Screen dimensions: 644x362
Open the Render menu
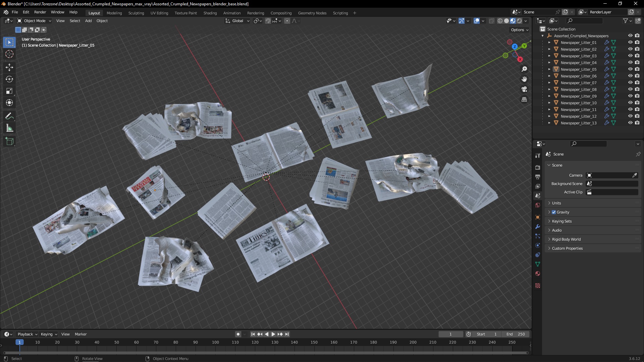(x=40, y=12)
